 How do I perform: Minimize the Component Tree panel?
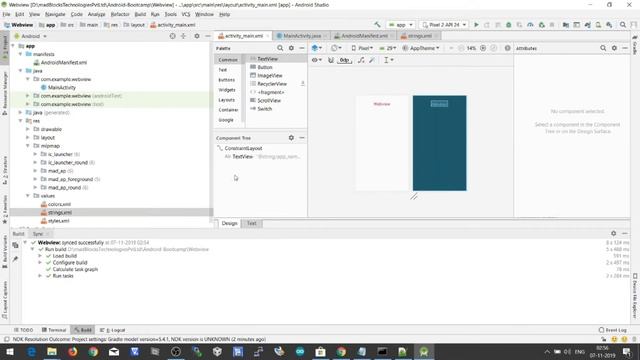302,138
